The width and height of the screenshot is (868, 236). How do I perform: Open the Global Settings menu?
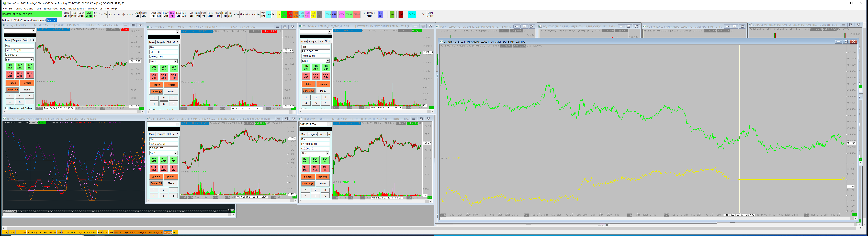77,8
